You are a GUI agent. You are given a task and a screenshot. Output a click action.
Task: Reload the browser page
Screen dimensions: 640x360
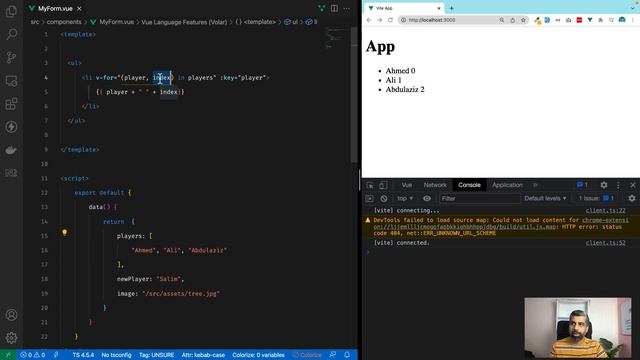pos(391,20)
